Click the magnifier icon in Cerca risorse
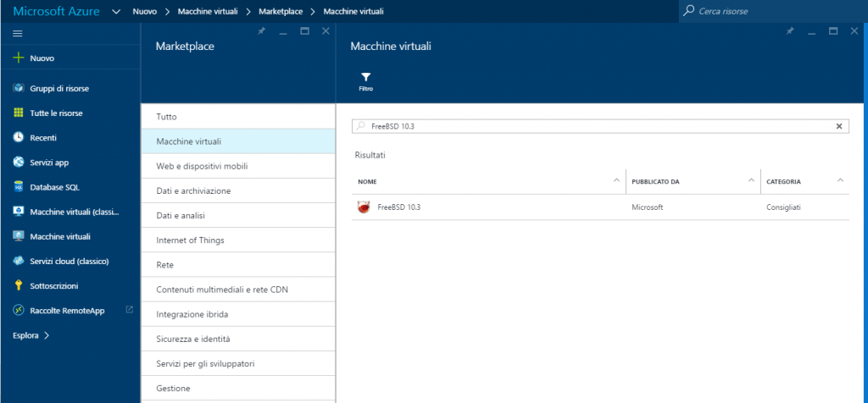The height and width of the screenshot is (403, 868). pyautogui.click(x=688, y=10)
